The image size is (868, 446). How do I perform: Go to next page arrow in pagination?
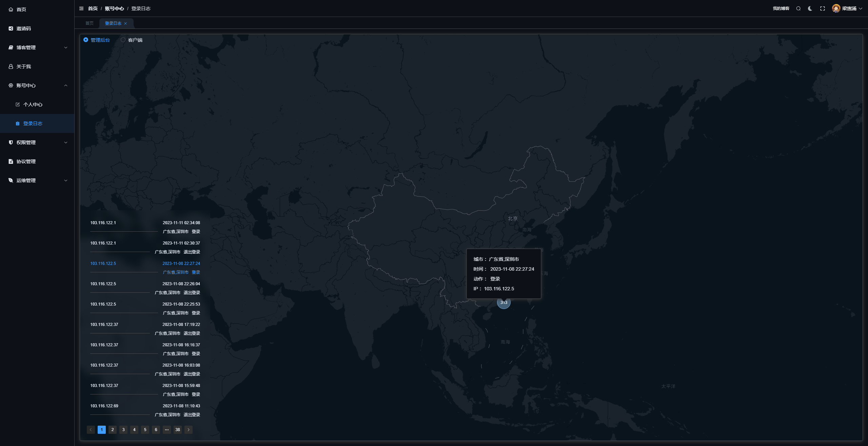point(189,429)
